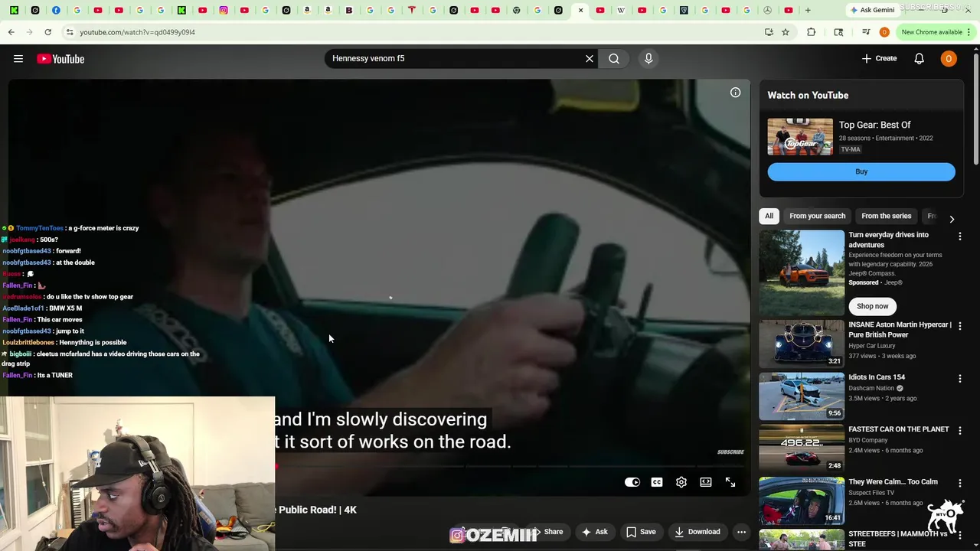Open Jeep Turn everyday drives ad thumbnail
The width and height of the screenshot is (980, 551).
click(x=802, y=273)
